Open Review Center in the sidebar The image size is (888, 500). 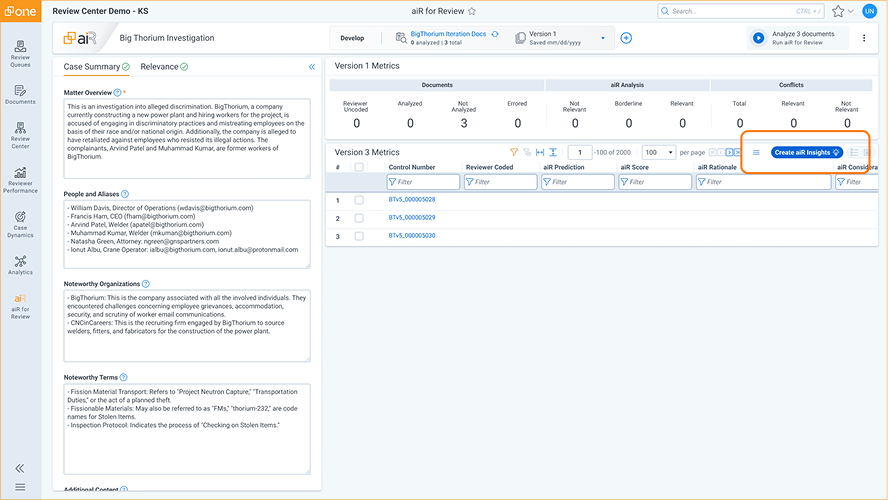pyautogui.click(x=20, y=135)
